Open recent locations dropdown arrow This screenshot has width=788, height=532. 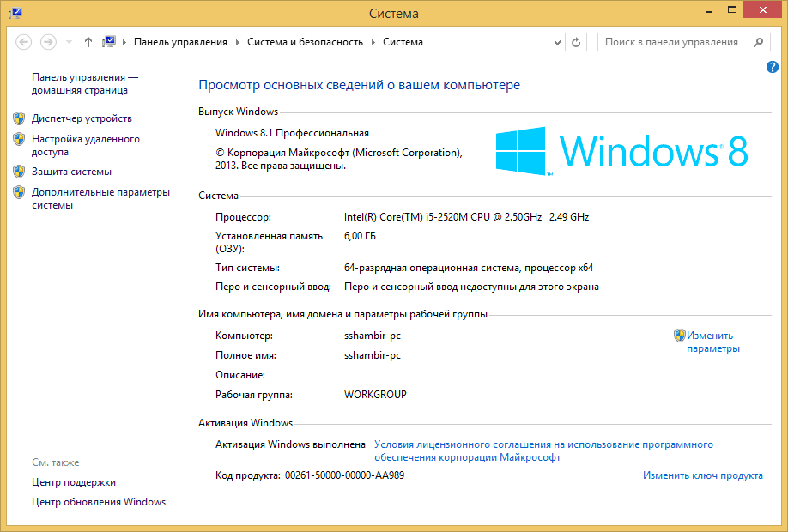pos(69,42)
